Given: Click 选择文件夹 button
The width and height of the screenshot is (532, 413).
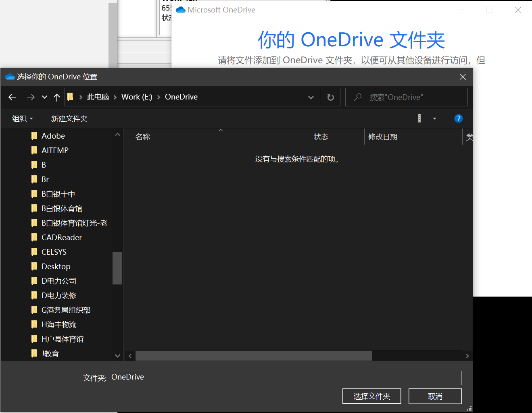Looking at the screenshot, I should [x=372, y=396].
